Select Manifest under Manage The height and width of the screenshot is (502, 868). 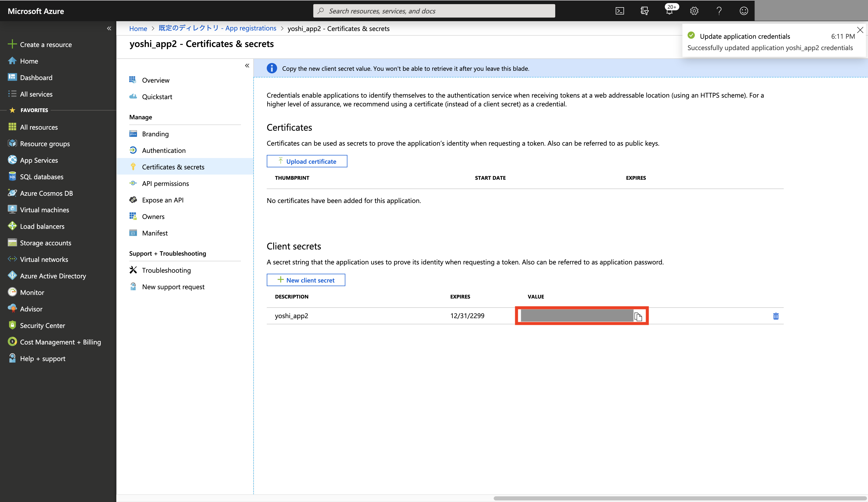(x=148, y=233)
